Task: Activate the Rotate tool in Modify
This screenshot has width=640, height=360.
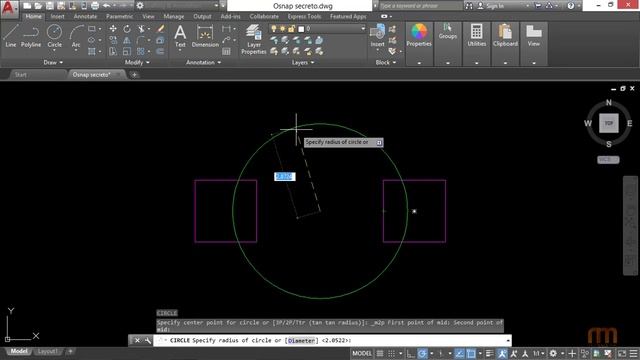Action: (x=127, y=29)
